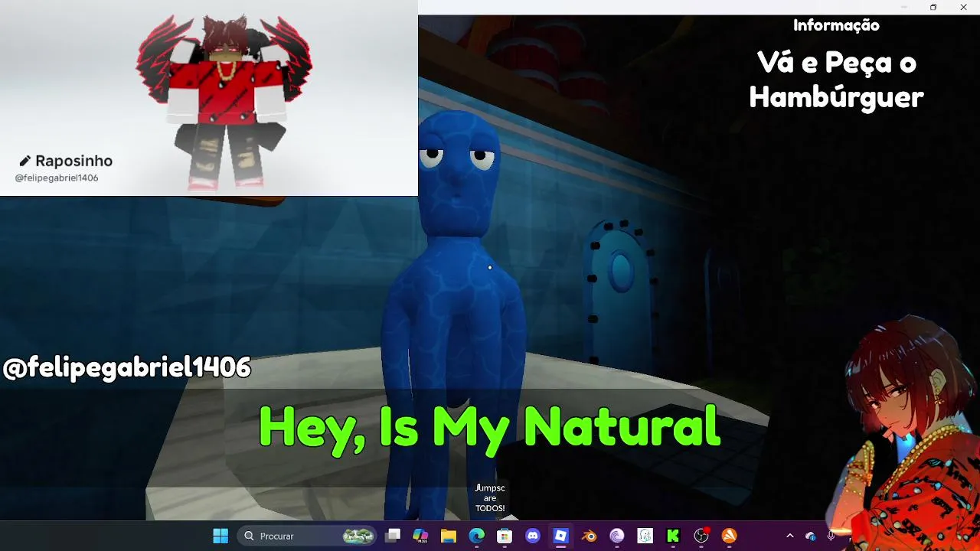Open Microsoft Store from the taskbar
Screen dimensions: 980x551
point(505,536)
